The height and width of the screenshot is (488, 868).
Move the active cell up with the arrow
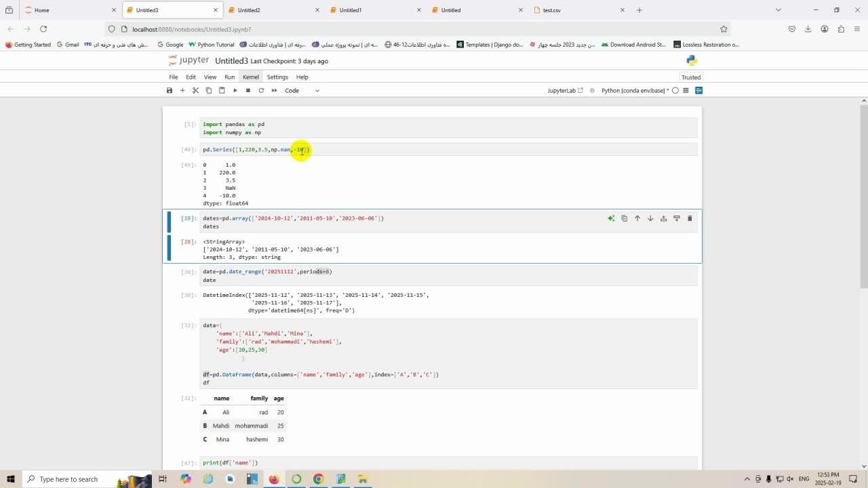coord(637,218)
